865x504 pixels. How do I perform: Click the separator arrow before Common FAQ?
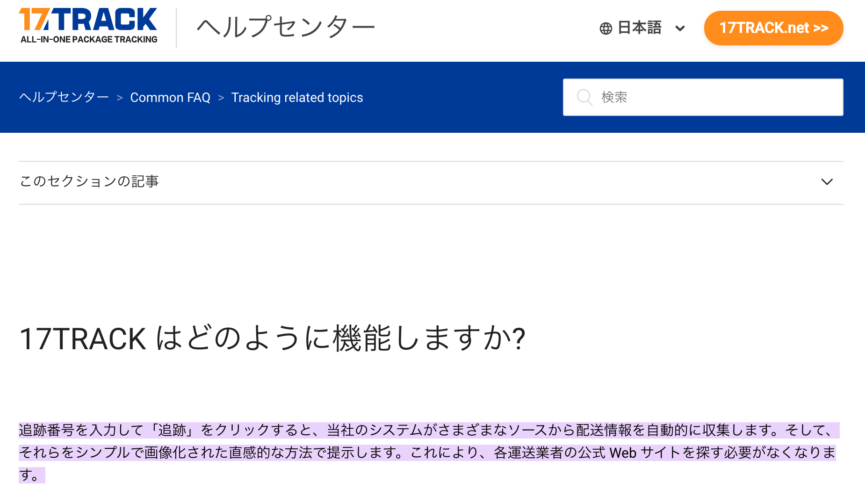(x=120, y=98)
